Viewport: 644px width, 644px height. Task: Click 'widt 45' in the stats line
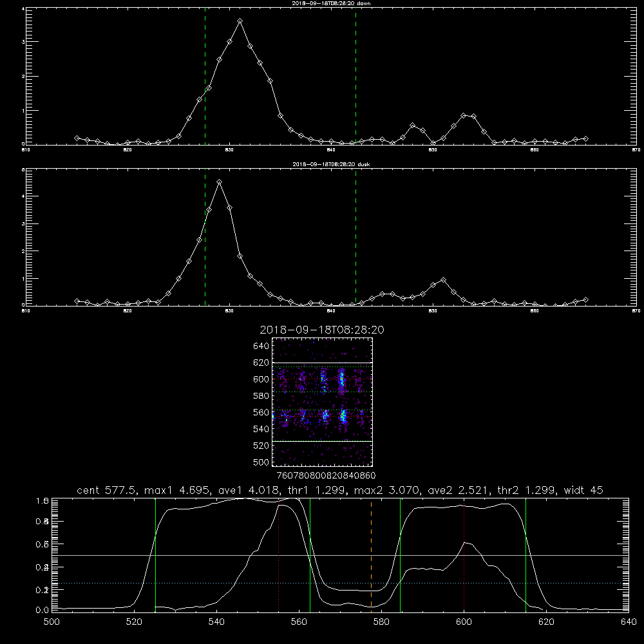click(583, 490)
